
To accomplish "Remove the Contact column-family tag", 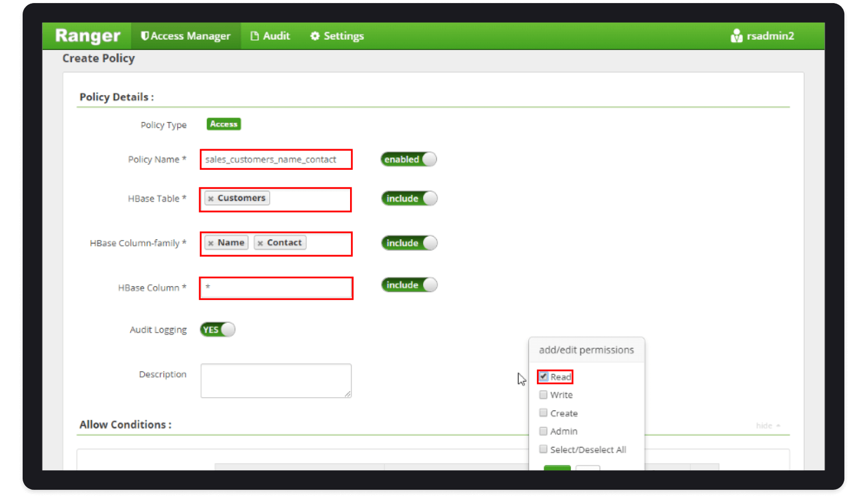I will point(260,243).
